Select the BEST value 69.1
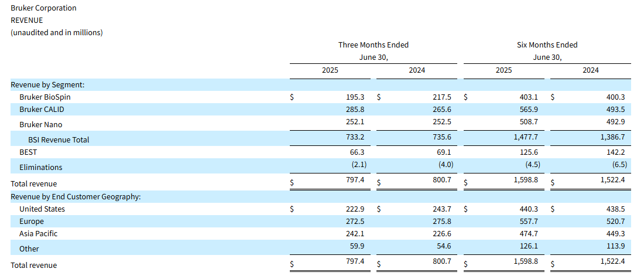This screenshot has width=644, height=279. coord(444,152)
